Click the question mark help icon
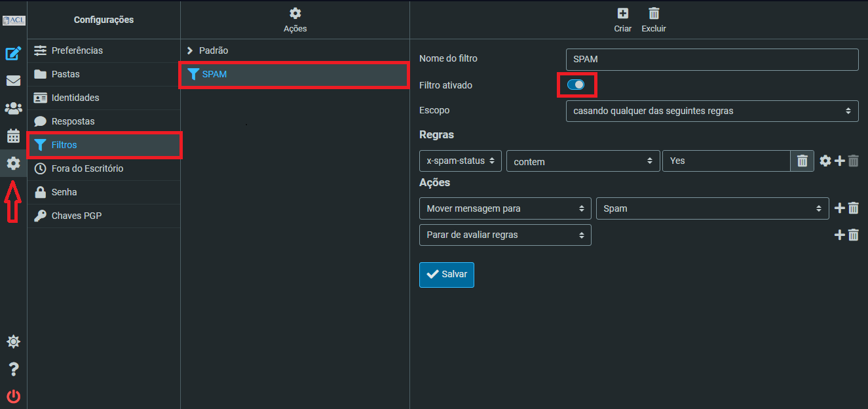This screenshot has height=409, width=868. 13,370
